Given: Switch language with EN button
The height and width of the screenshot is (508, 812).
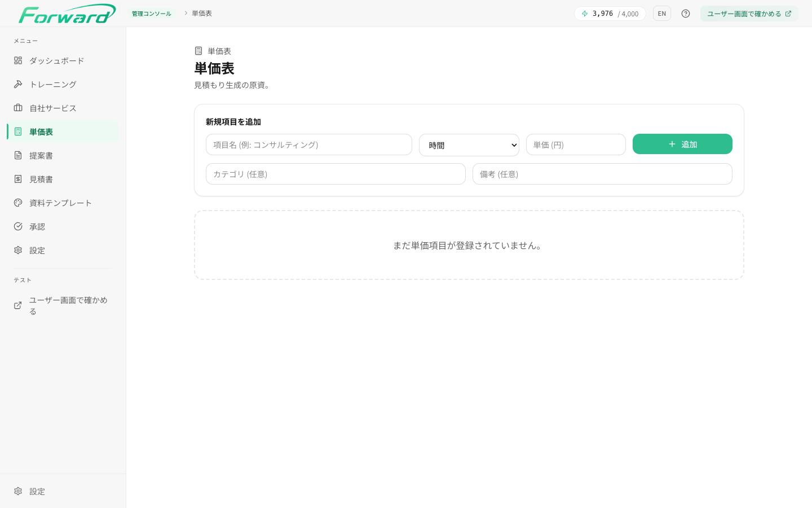Looking at the screenshot, I should (662, 14).
